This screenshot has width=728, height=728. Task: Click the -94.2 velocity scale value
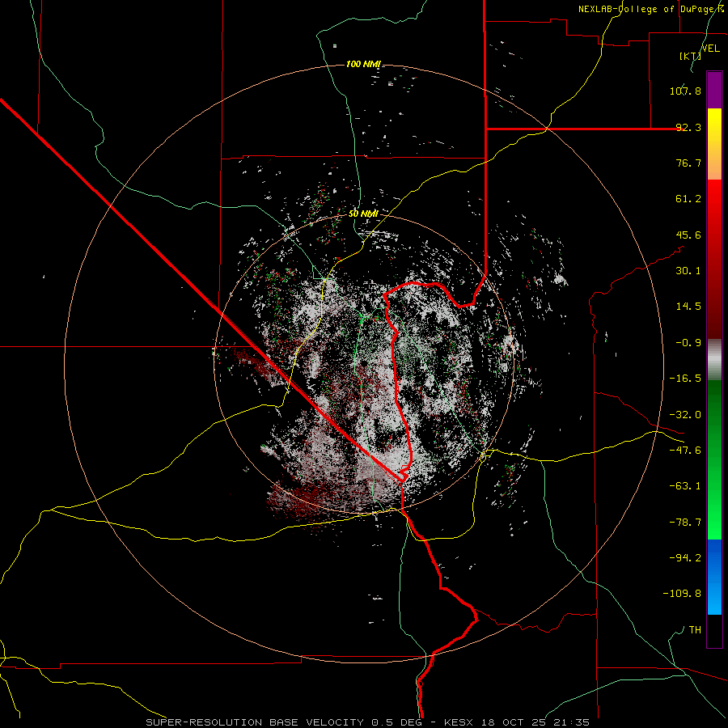[685, 557]
